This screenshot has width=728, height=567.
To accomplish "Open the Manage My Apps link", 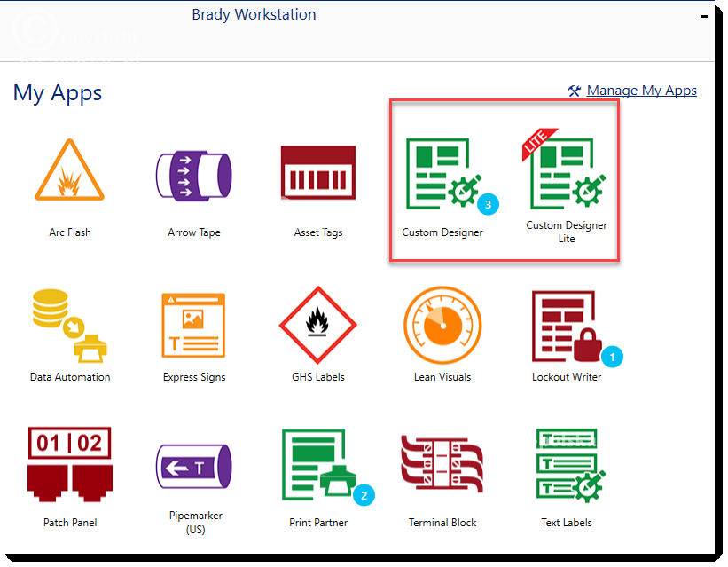I will click(642, 91).
